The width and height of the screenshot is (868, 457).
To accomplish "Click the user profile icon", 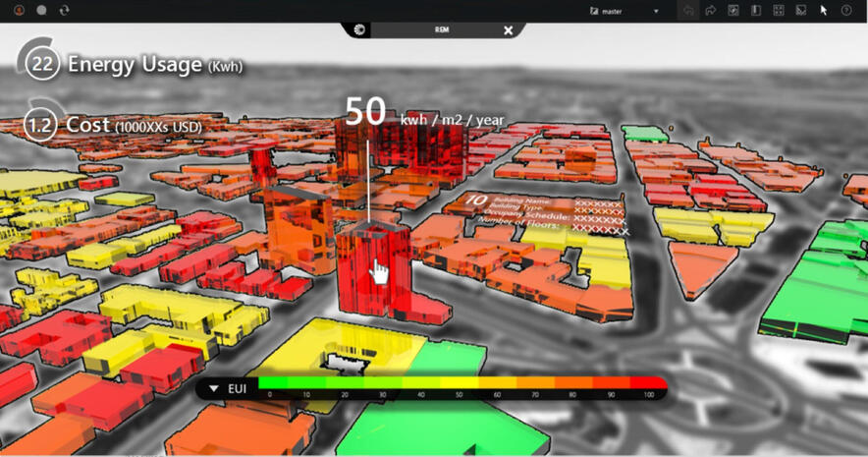I will [x=19, y=10].
